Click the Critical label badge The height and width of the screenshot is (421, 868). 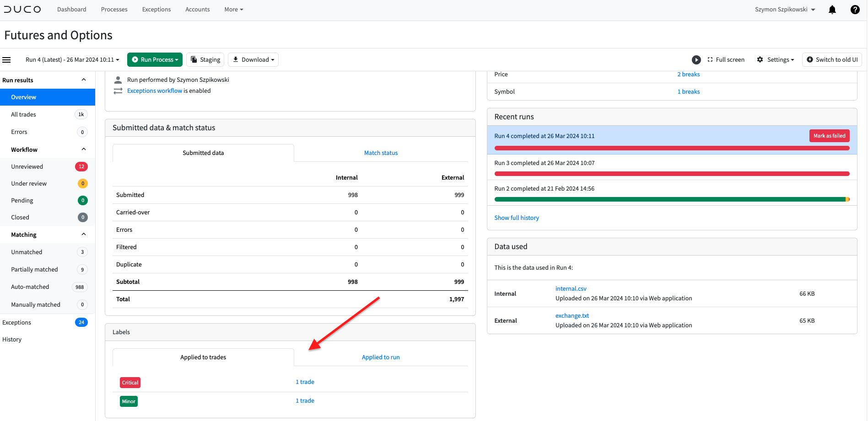click(x=130, y=383)
